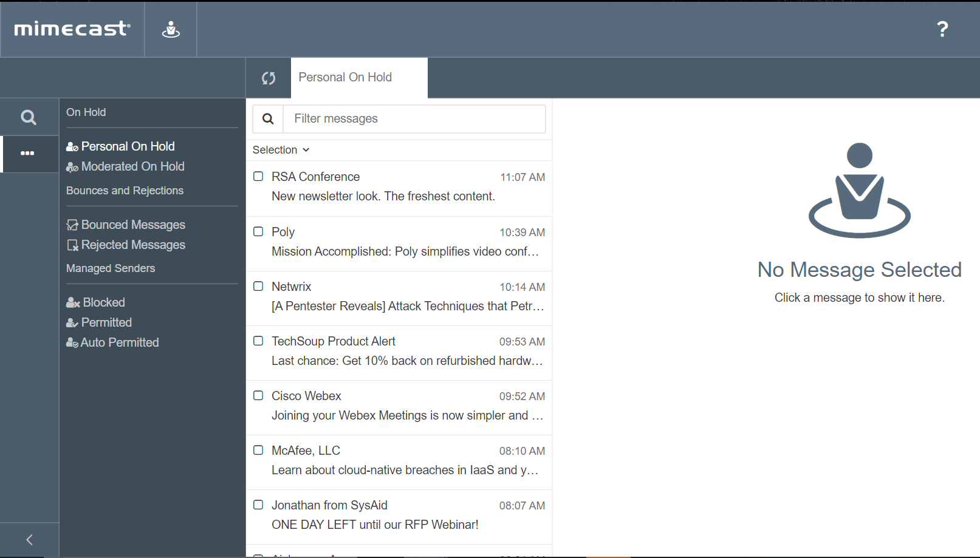Select the Poly message checkbox

coord(258,231)
